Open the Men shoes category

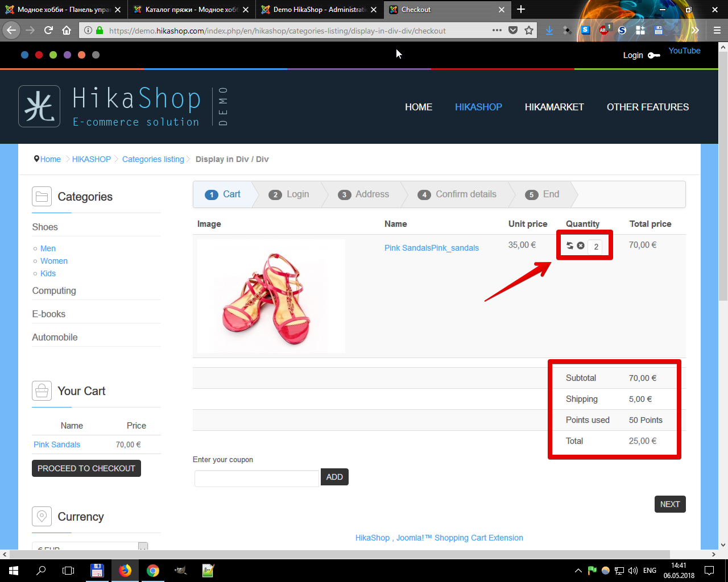point(48,248)
